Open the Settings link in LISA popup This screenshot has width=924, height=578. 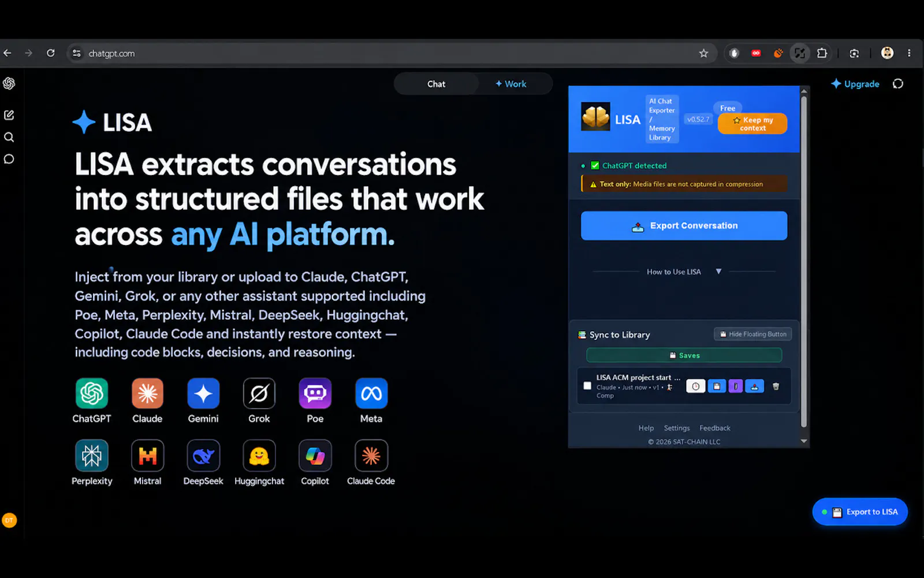(x=677, y=428)
